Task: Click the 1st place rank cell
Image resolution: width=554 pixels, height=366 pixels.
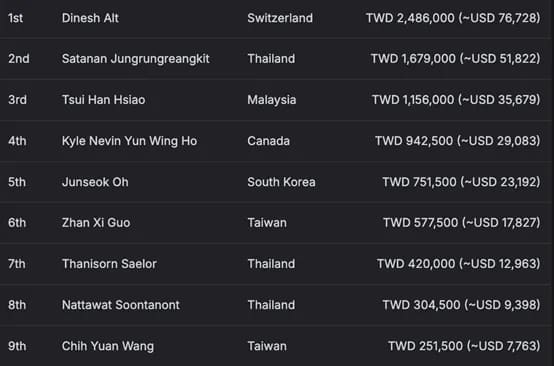Action: 16,18
